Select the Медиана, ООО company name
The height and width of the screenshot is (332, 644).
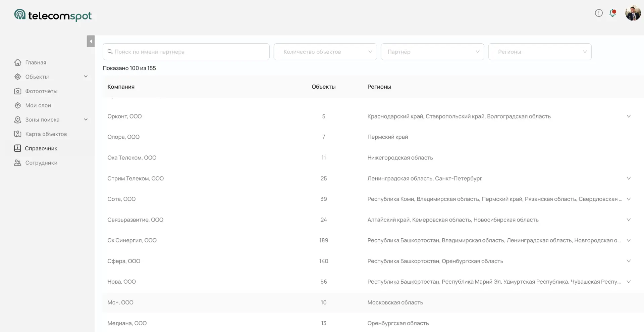127,323
